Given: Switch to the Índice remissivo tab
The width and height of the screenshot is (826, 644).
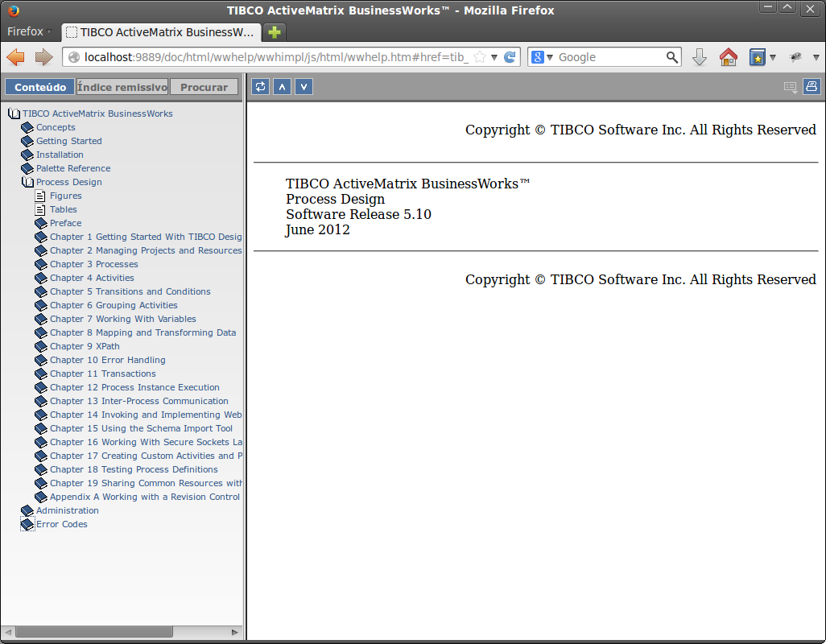Looking at the screenshot, I should (122, 86).
